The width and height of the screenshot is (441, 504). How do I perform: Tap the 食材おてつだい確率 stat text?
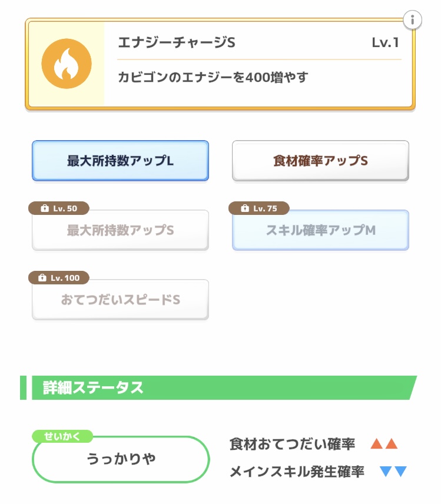click(x=292, y=445)
